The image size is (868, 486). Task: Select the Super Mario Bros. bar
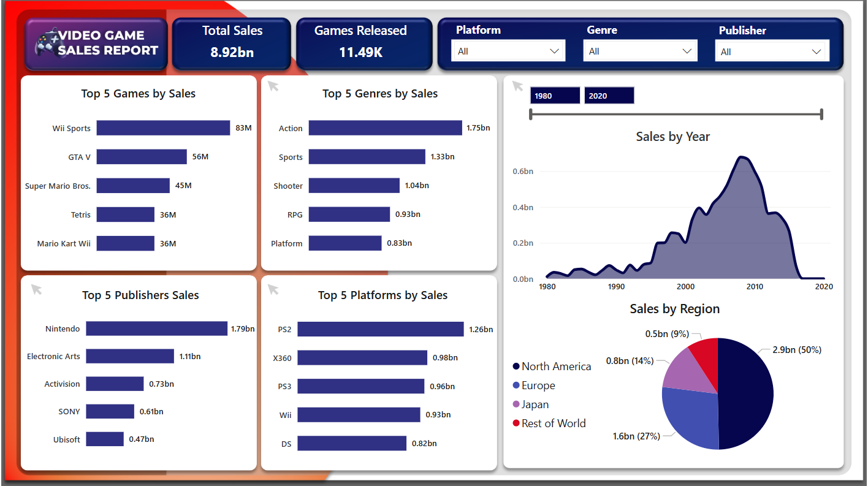[133, 186]
